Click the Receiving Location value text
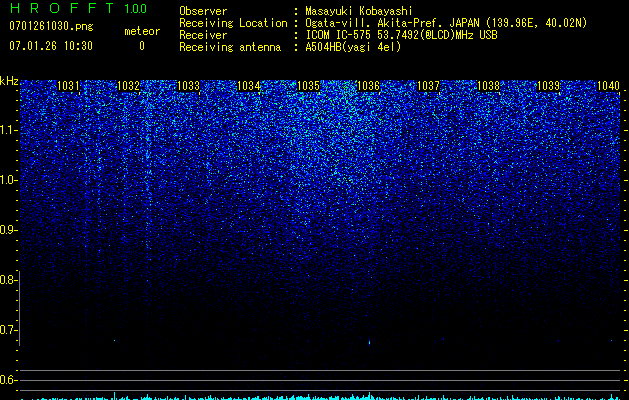The height and width of the screenshot is (400, 629). (x=446, y=23)
